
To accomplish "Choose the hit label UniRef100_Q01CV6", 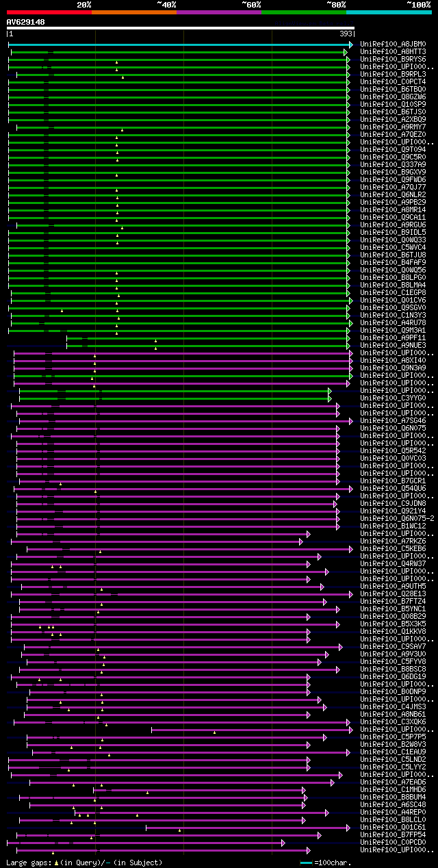I will click(x=394, y=301).
